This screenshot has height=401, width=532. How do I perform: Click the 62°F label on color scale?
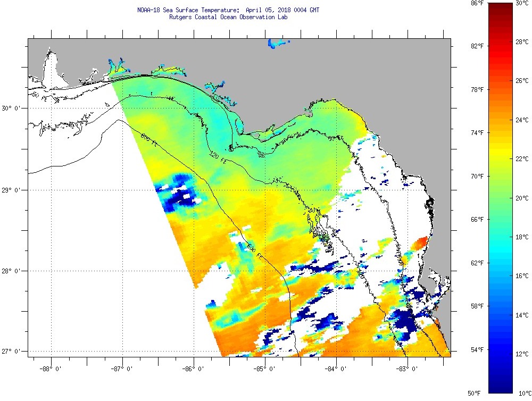[476, 263]
